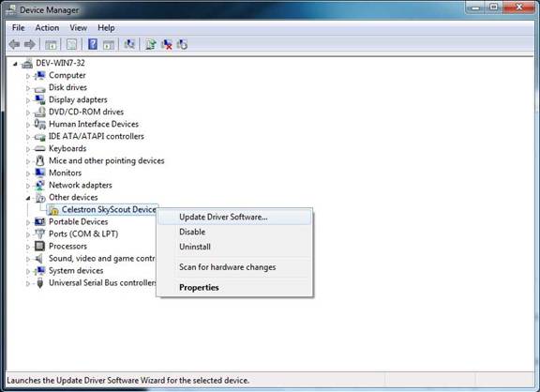Open Properties from the context menu
Viewport: 540px width, 392px height.
234,287
